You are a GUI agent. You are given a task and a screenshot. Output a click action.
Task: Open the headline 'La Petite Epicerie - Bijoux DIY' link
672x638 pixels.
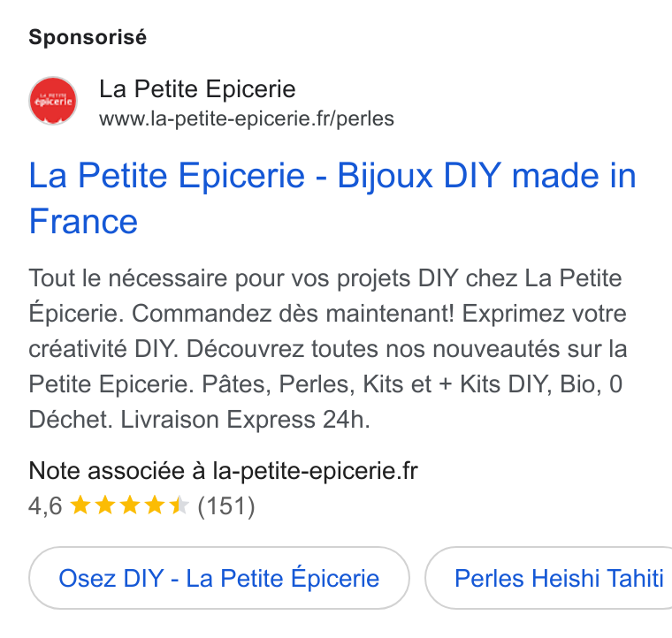tap(332, 198)
